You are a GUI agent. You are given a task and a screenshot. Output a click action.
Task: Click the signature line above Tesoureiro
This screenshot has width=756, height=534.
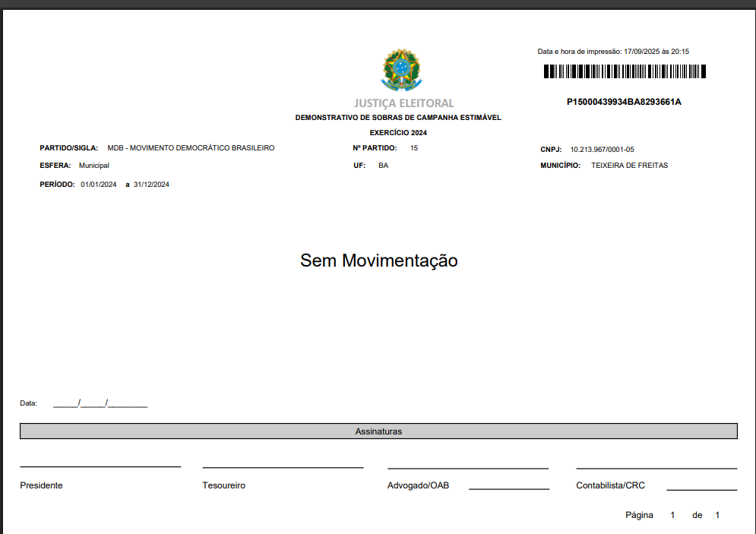tap(283, 467)
